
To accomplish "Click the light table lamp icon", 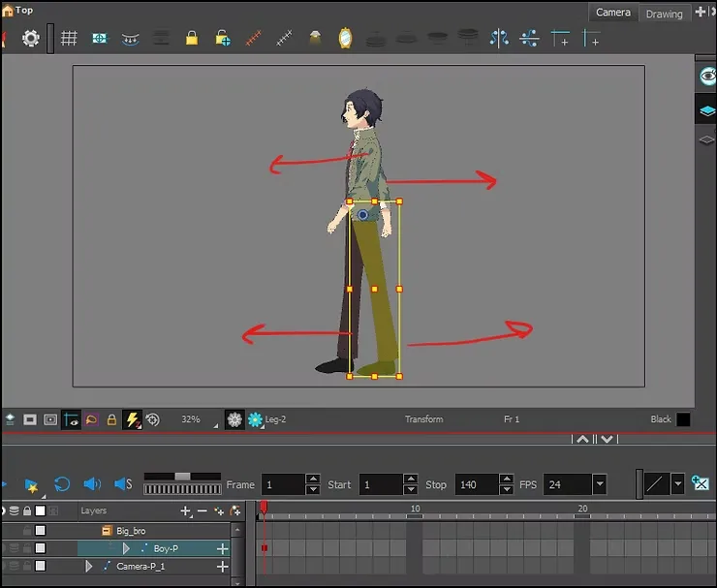I will [x=315, y=38].
